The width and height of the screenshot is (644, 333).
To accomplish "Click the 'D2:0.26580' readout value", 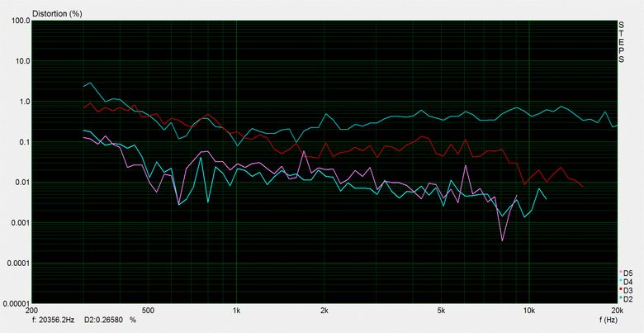I will (103, 320).
